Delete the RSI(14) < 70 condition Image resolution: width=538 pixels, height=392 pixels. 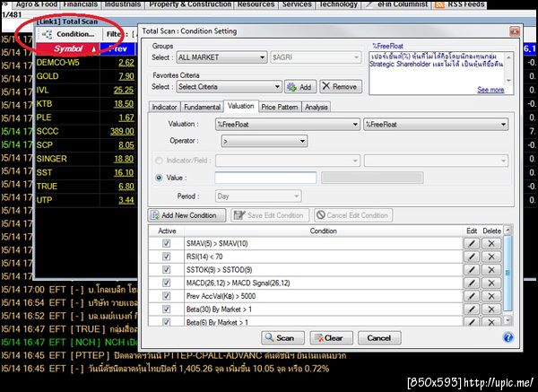coord(491,257)
